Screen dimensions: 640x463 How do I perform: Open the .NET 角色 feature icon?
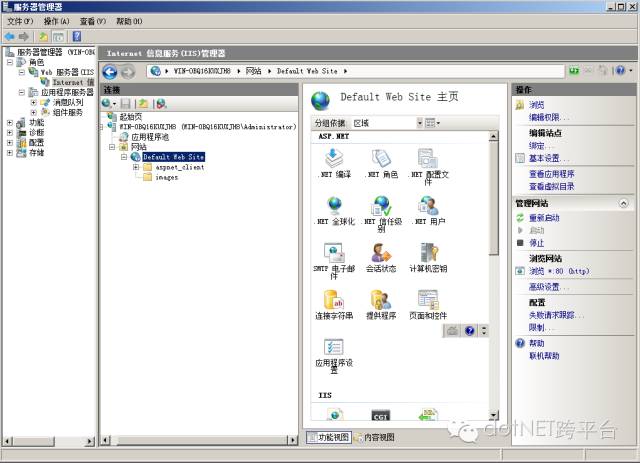381,163
